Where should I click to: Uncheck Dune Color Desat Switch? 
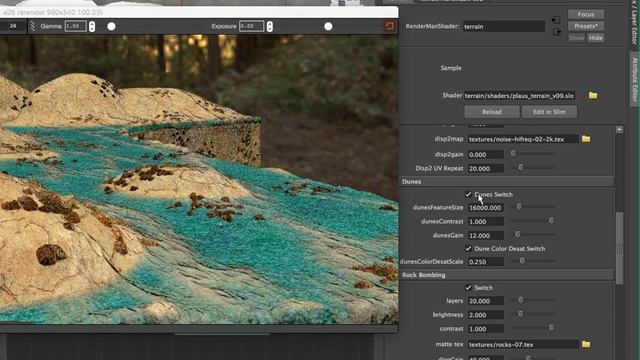pyautogui.click(x=468, y=248)
